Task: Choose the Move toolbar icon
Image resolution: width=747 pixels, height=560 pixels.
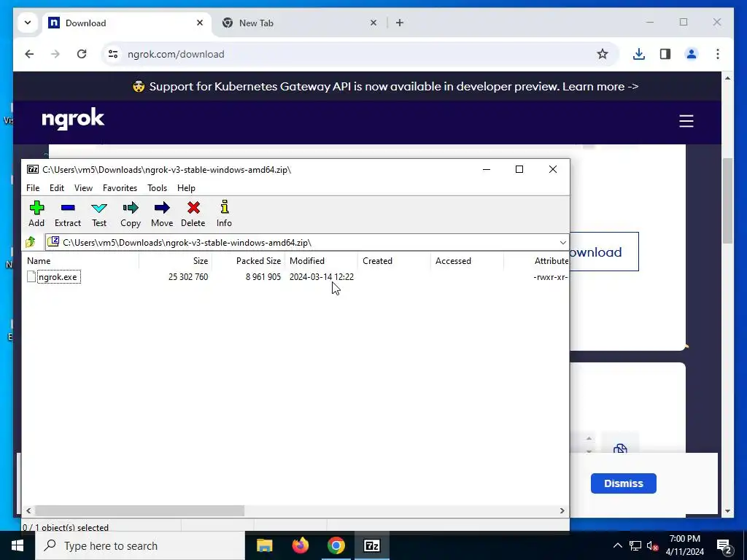Action: 161,214
